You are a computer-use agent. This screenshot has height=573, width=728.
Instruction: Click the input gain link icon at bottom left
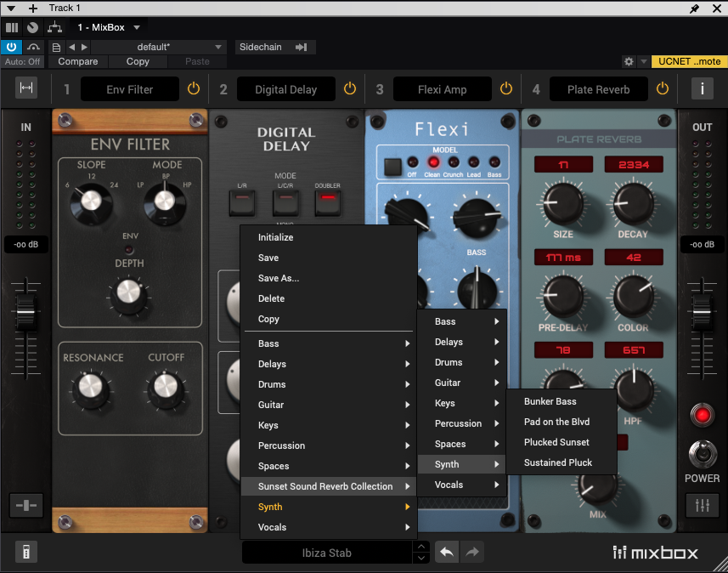click(26, 505)
